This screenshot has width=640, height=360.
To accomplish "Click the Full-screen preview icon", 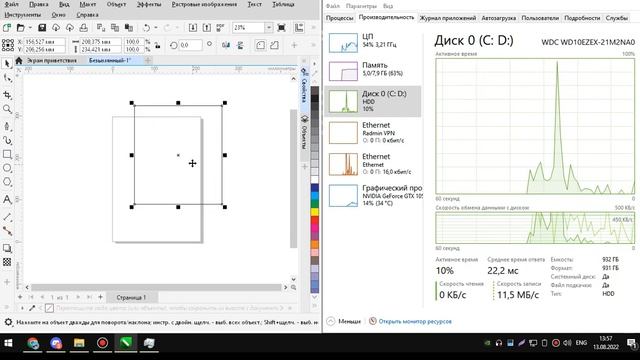I will click(281, 28).
